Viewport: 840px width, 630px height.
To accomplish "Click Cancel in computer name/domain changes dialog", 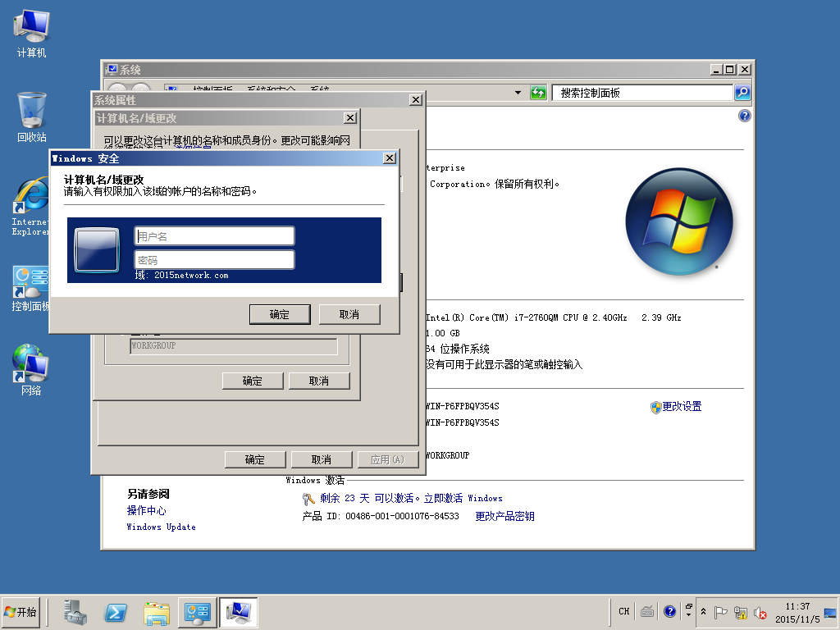I will tap(319, 381).
